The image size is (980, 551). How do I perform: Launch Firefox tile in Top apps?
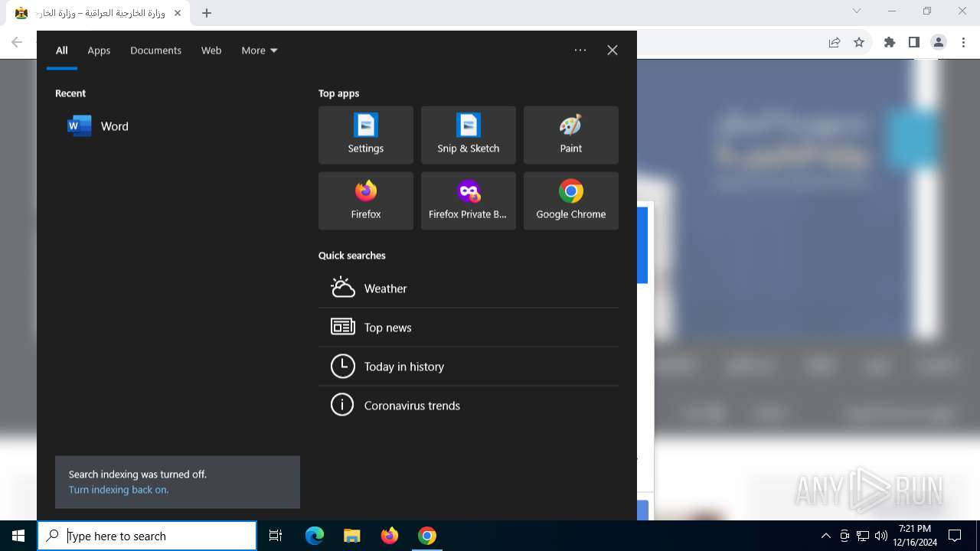tap(366, 201)
